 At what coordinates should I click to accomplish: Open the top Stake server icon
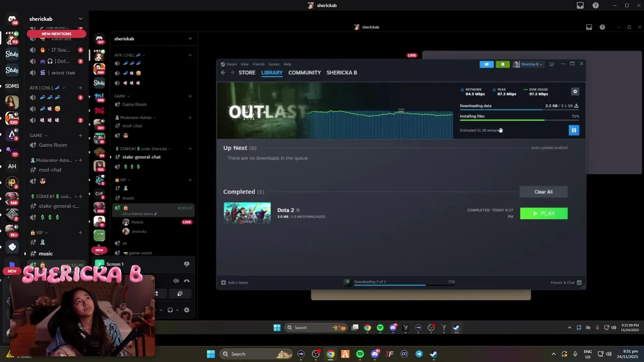[x=12, y=54]
